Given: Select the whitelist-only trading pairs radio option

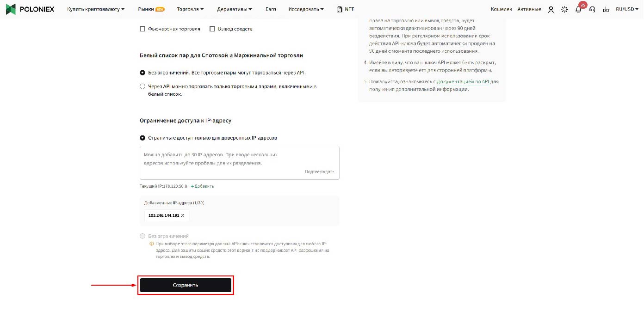Looking at the screenshot, I should pyautogui.click(x=142, y=86).
